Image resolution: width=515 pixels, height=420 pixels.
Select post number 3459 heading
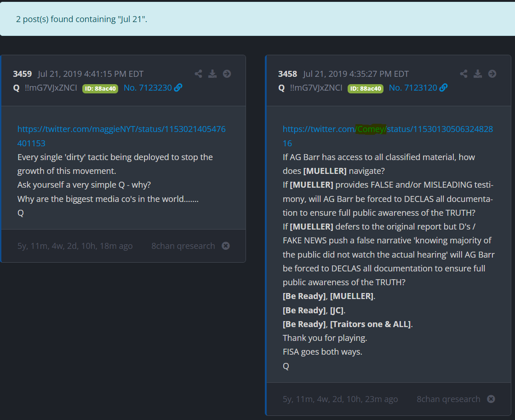[23, 74]
